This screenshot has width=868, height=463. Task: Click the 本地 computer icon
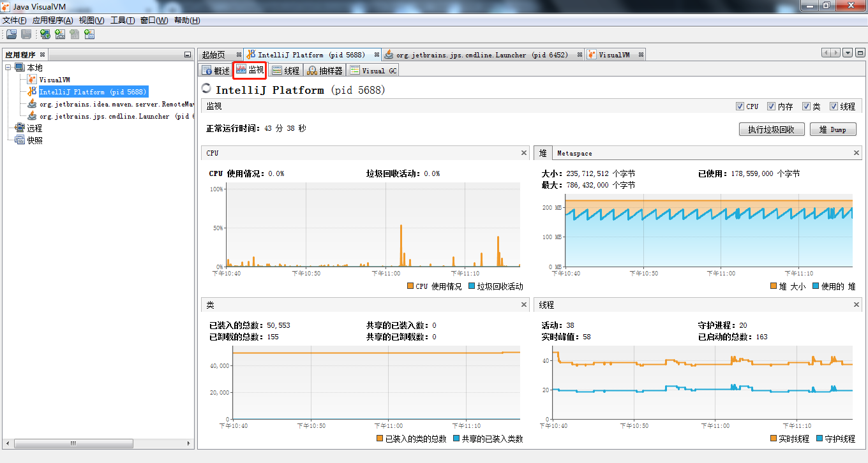point(20,68)
